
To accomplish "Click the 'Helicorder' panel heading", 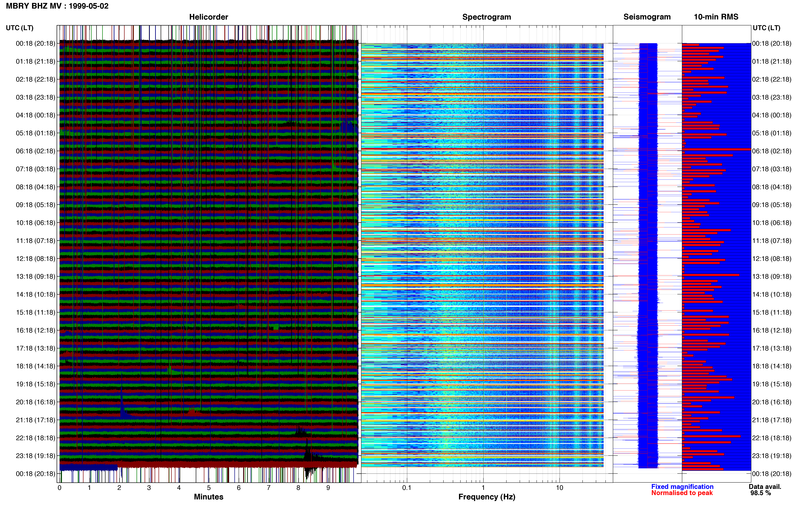I will point(209,17).
